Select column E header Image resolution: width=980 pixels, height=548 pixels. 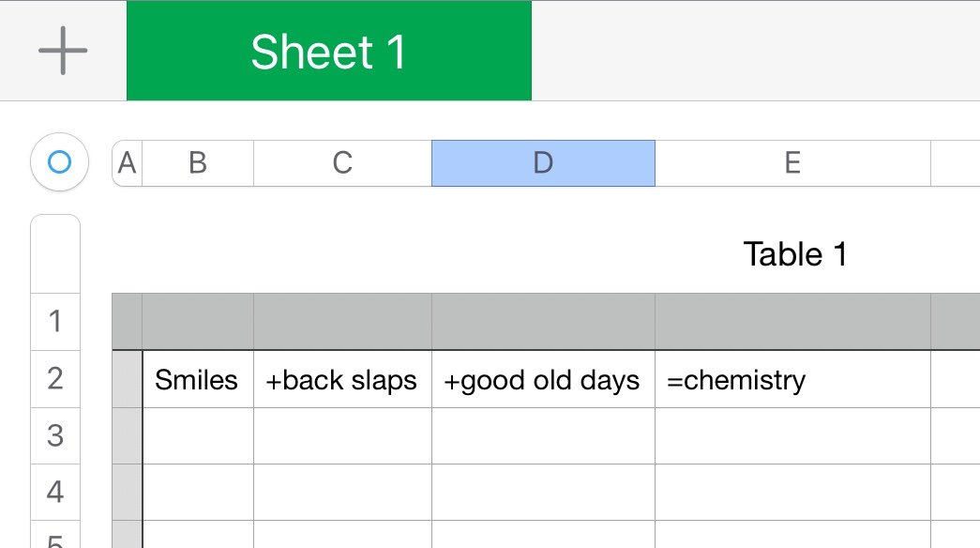792,163
